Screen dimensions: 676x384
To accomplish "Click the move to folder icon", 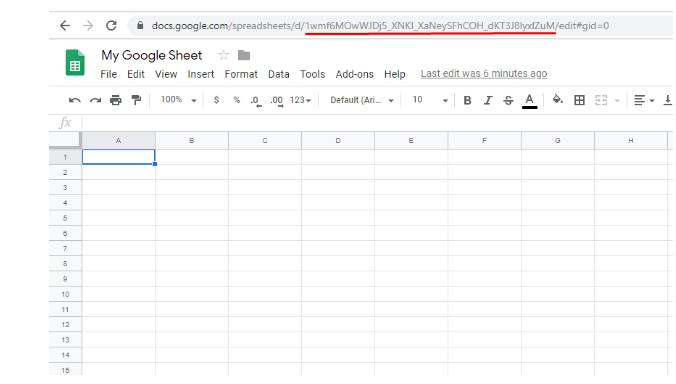I will 244,55.
